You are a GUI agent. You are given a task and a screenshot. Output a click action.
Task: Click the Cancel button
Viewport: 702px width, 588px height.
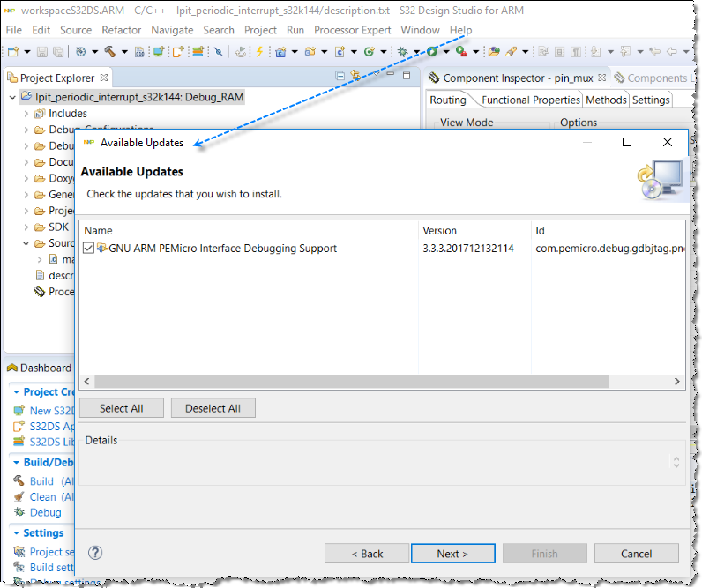(x=636, y=554)
